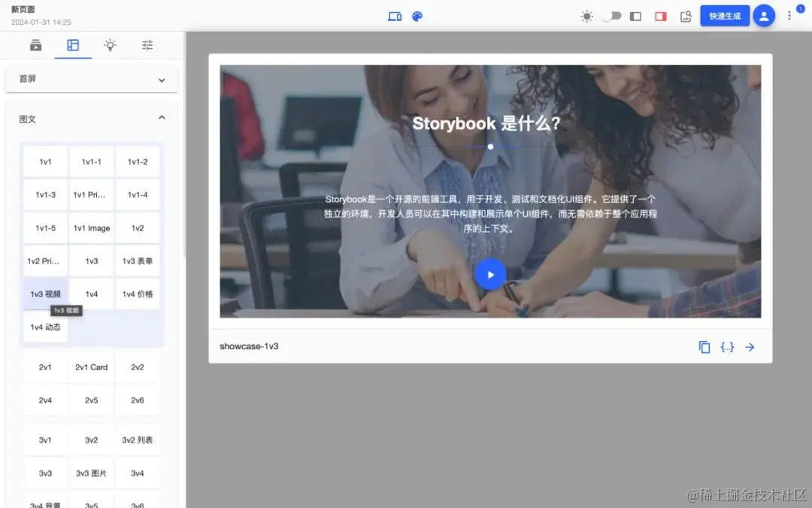
Task: Switch to the lightbulb ideas tab
Action: pos(110,45)
